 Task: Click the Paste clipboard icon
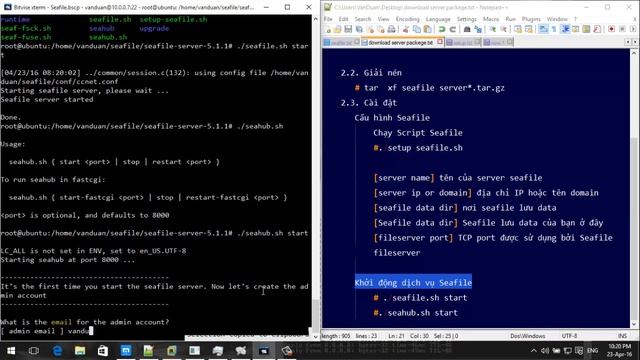point(427,29)
